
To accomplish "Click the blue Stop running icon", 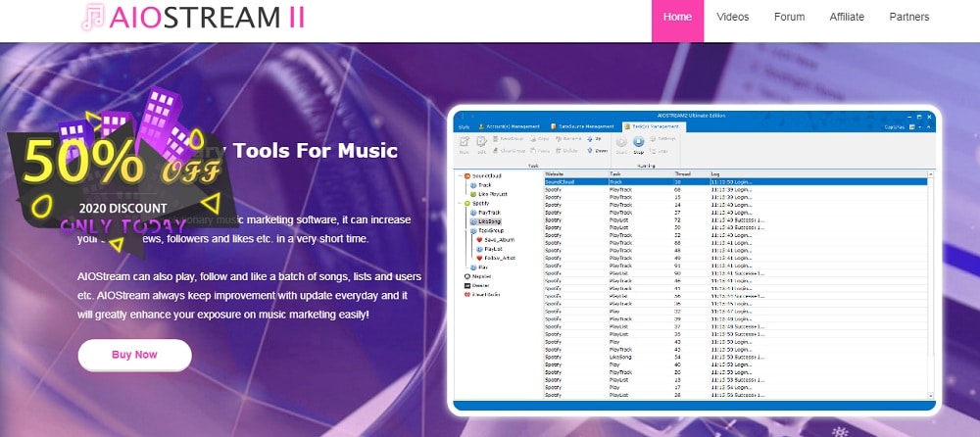I will click(x=638, y=144).
